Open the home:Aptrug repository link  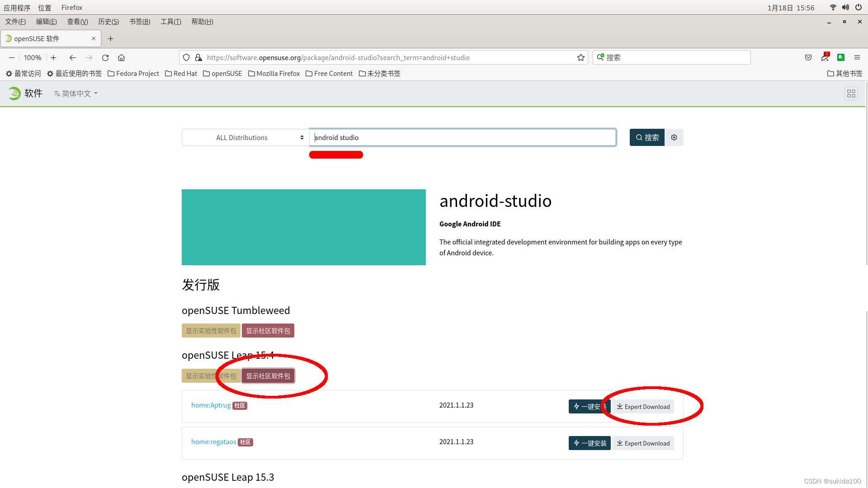(x=211, y=405)
